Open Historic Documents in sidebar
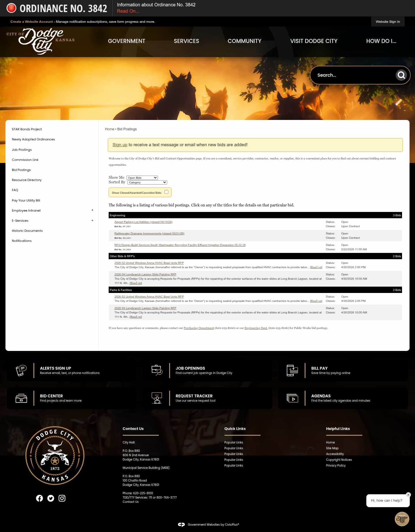 pyautogui.click(x=27, y=231)
